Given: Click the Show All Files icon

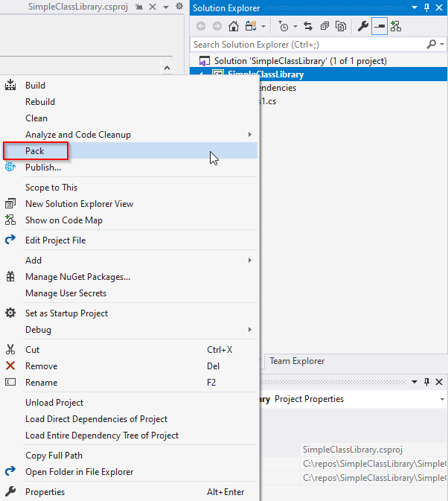Looking at the screenshot, I should 341,26.
